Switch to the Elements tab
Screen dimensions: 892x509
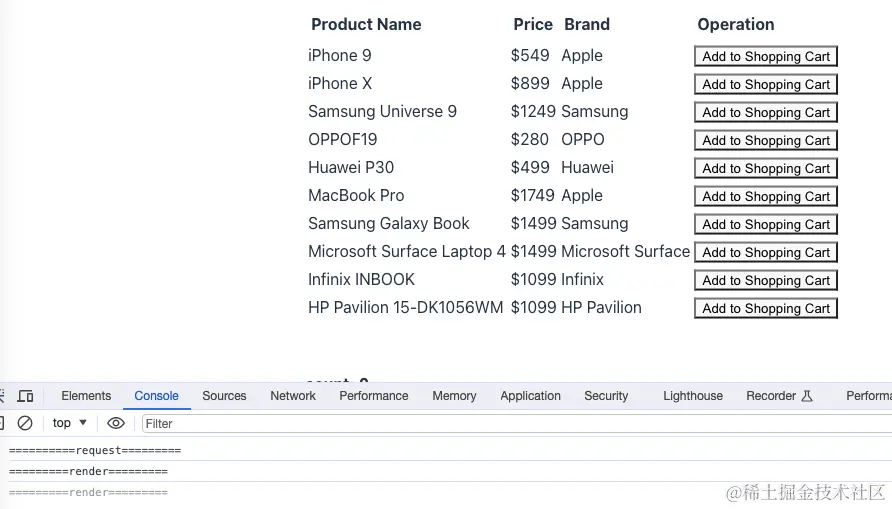pos(86,396)
